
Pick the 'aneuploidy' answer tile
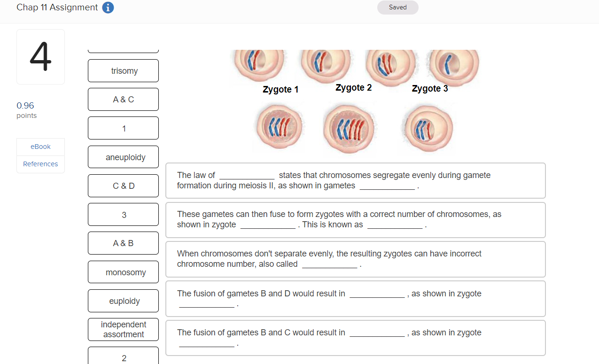point(123,157)
